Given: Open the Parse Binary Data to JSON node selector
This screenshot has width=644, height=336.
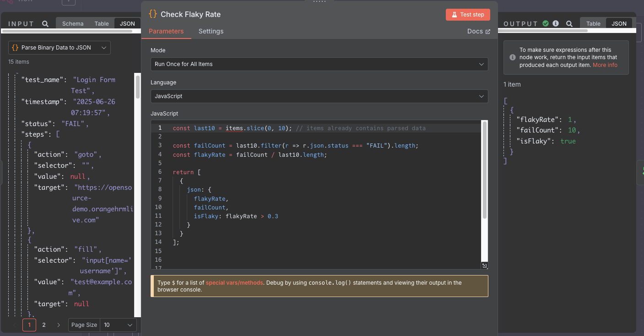Looking at the screenshot, I should coord(60,48).
